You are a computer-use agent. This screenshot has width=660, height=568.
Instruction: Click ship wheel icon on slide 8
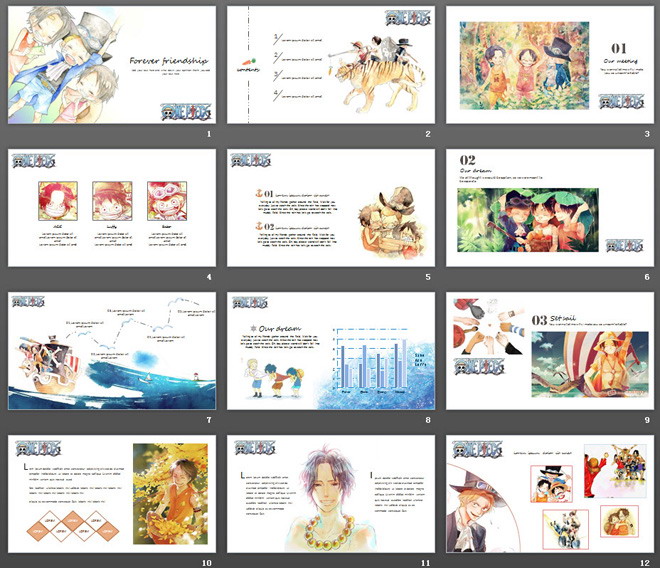(x=253, y=328)
